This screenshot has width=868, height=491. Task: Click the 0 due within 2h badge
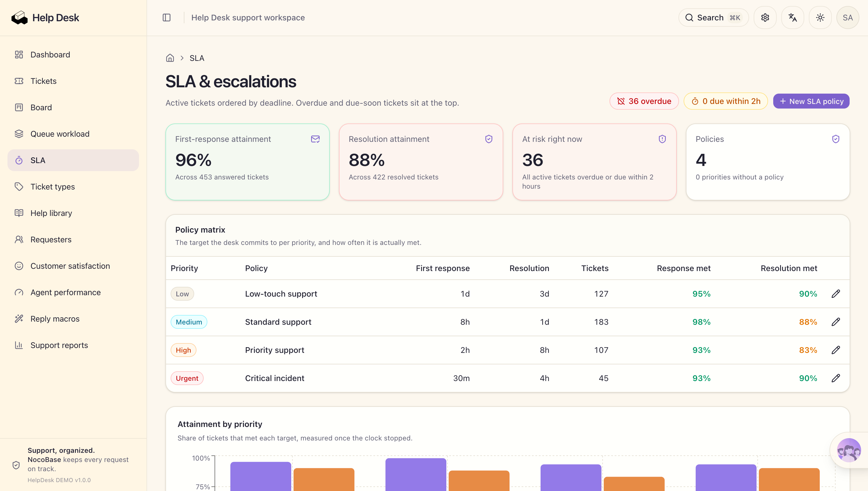[726, 101]
